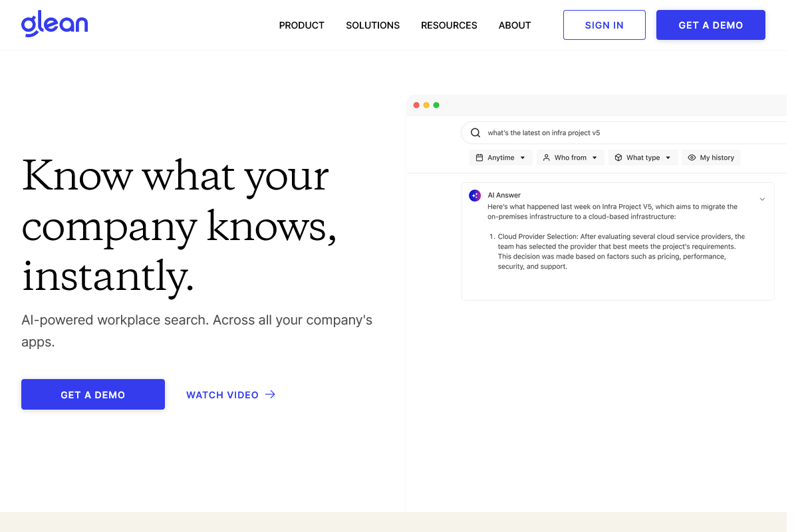
Task: Click the arrow icon beside Watch Video
Action: pos(270,394)
